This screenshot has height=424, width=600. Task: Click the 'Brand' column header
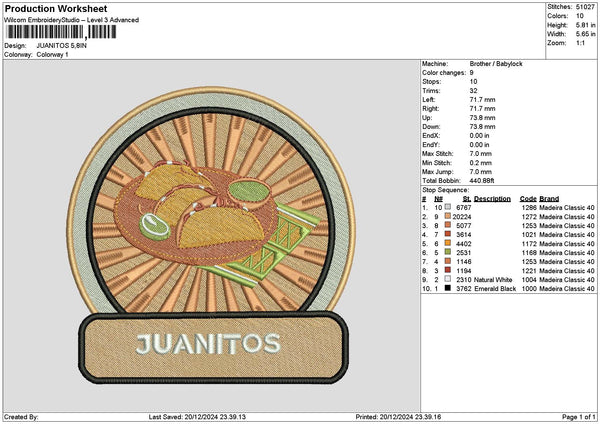pyautogui.click(x=549, y=199)
